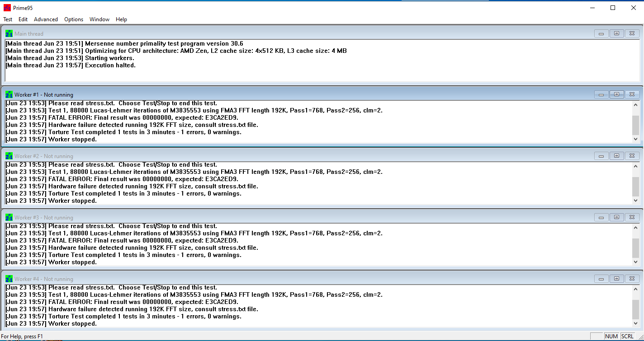
Task: Click Worker #4's "Worker stopped." line
Action: 51,323
